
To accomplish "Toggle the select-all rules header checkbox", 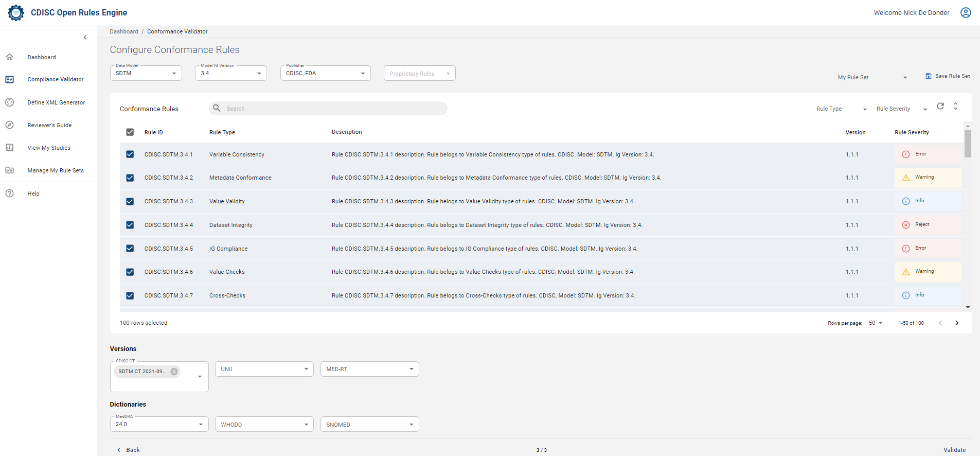I will pos(130,132).
